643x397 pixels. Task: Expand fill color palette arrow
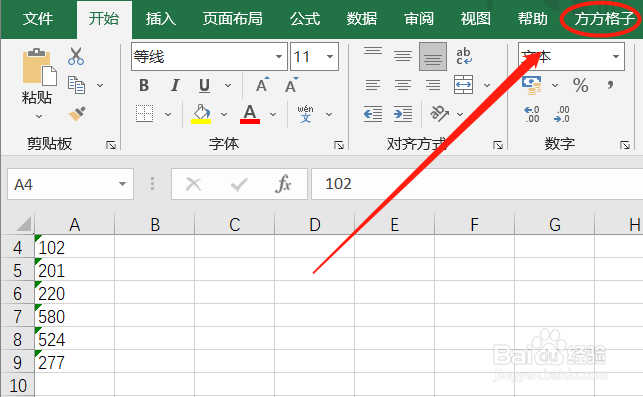click(224, 114)
